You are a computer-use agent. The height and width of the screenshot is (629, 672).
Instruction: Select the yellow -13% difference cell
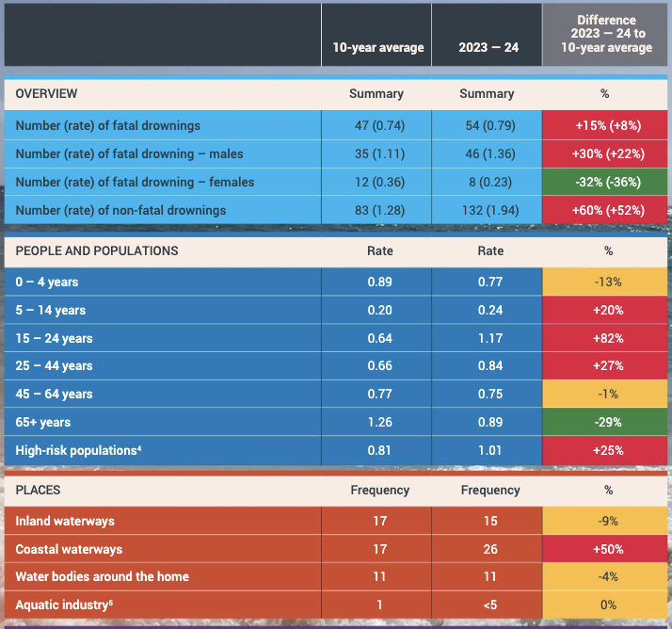[607, 282]
